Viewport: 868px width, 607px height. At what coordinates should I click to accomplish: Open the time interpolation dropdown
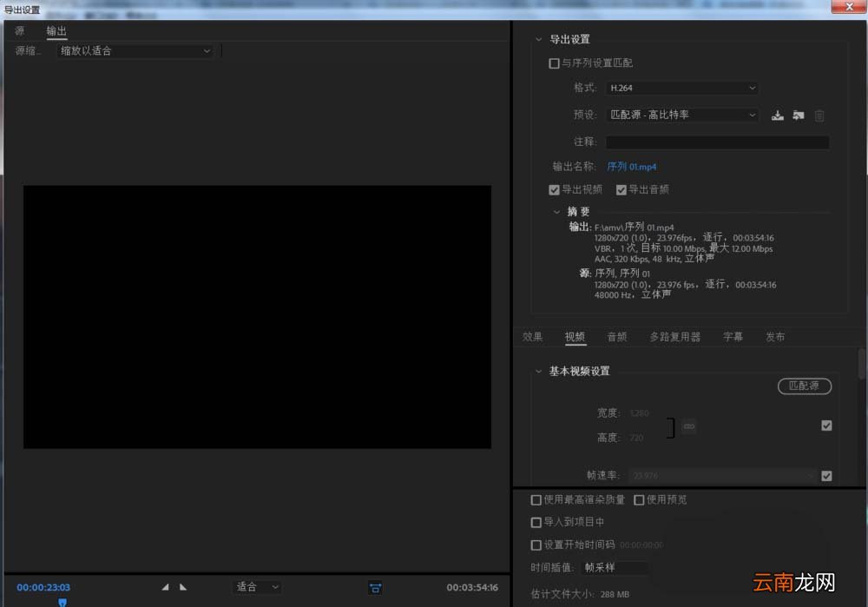tap(615, 568)
